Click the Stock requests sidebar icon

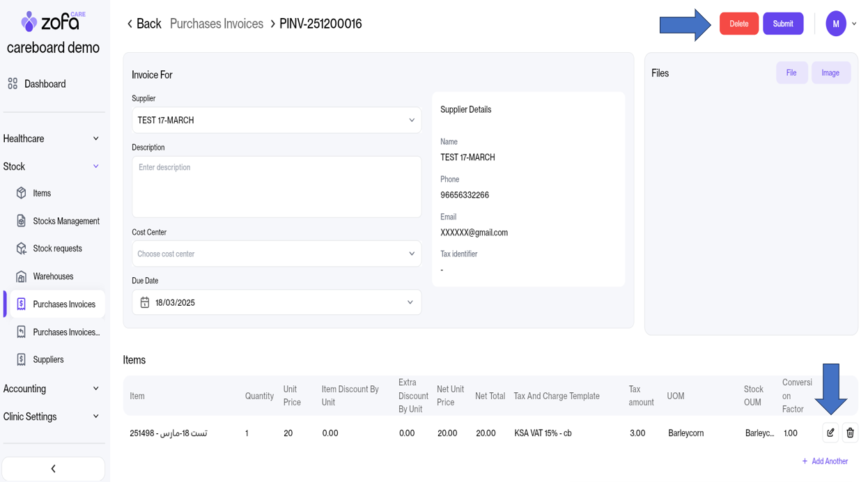tap(21, 249)
